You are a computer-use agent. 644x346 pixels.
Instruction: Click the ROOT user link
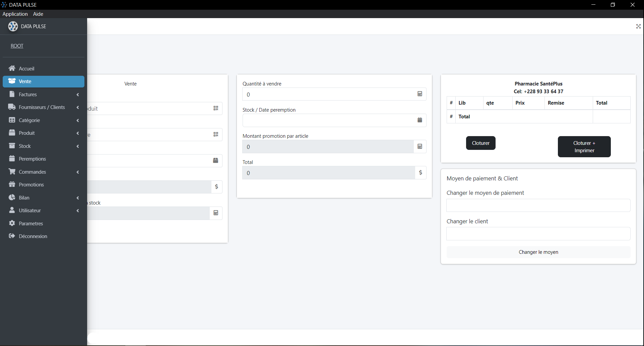(17, 46)
